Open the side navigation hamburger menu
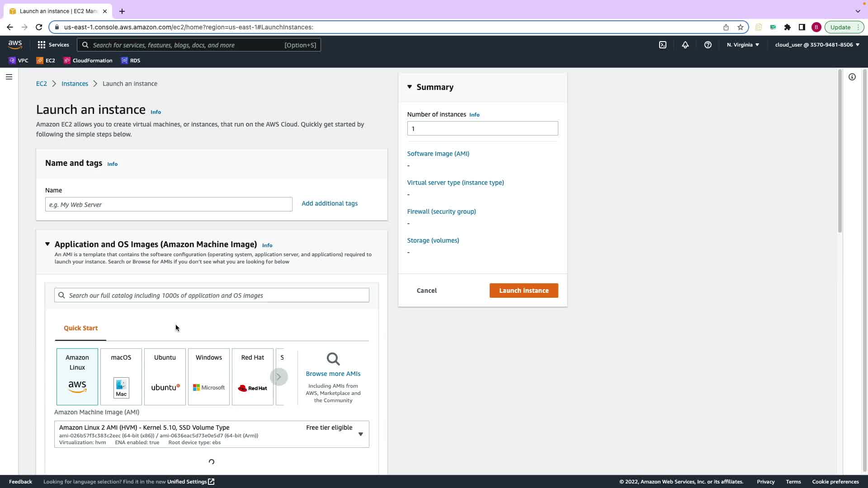This screenshot has height=488, width=868. click(9, 77)
